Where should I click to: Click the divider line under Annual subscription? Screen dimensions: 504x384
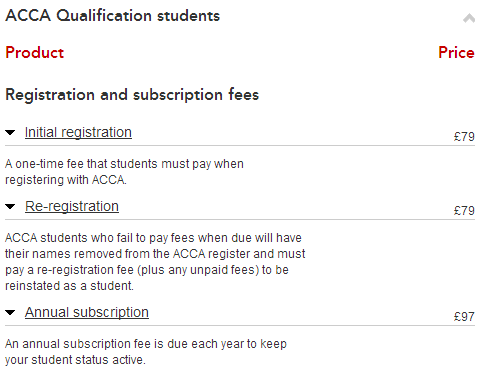click(240, 326)
